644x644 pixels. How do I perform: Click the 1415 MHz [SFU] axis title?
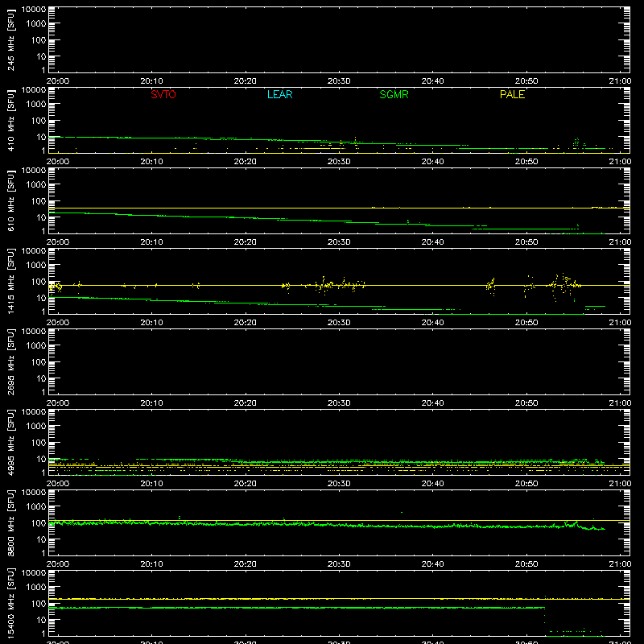[x=11, y=281]
